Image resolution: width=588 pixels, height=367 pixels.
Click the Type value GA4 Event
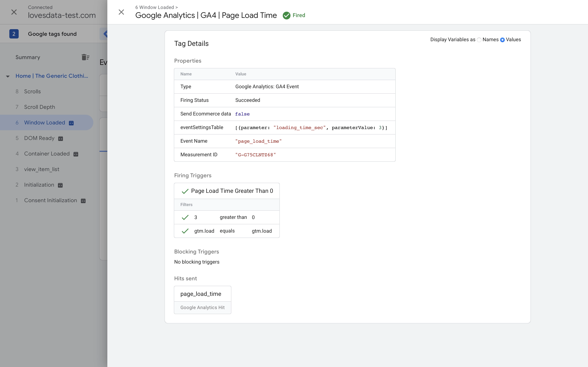pyautogui.click(x=267, y=87)
